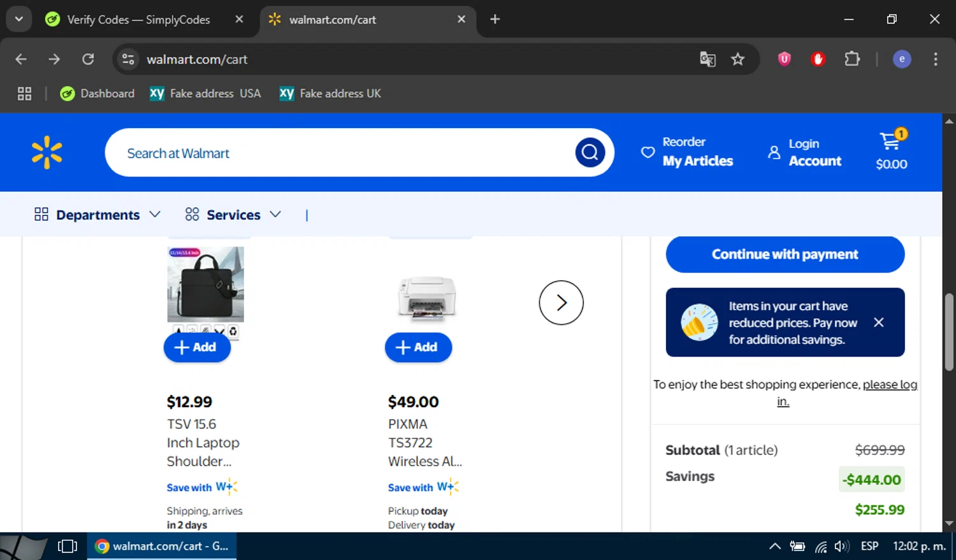Click the laptop bag product image
The image size is (956, 560).
(x=205, y=285)
